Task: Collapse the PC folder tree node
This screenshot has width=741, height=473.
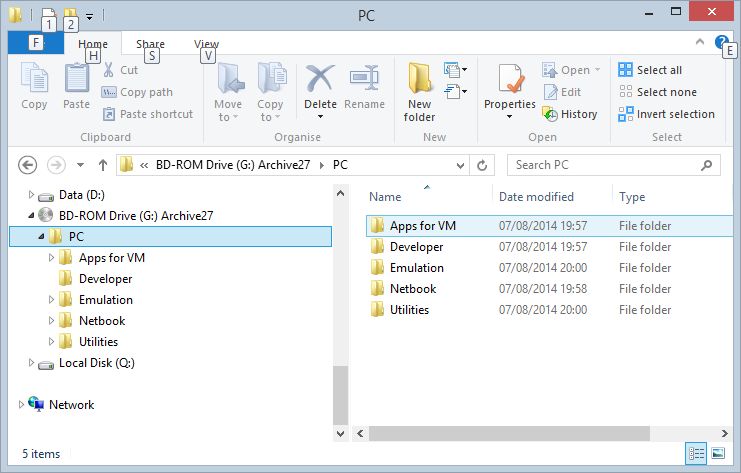Action: (x=41, y=236)
